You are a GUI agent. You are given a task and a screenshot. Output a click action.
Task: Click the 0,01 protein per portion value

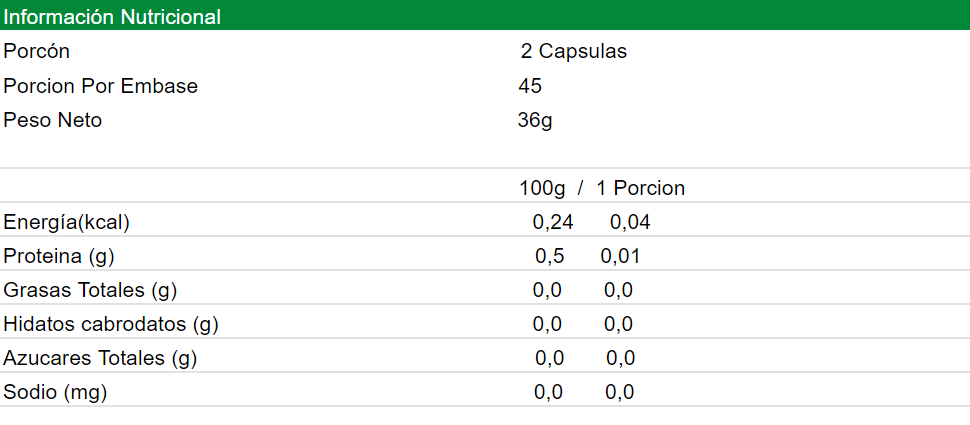[620, 256]
